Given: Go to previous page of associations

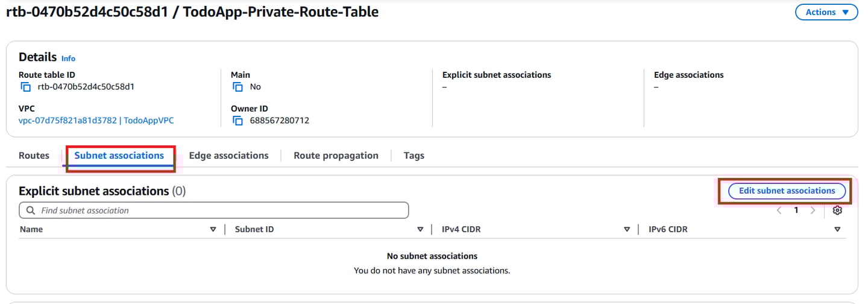Looking at the screenshot, I should 779,211.
